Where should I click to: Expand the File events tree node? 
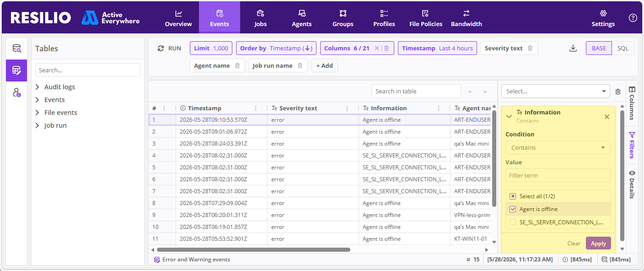pos(38,113)
